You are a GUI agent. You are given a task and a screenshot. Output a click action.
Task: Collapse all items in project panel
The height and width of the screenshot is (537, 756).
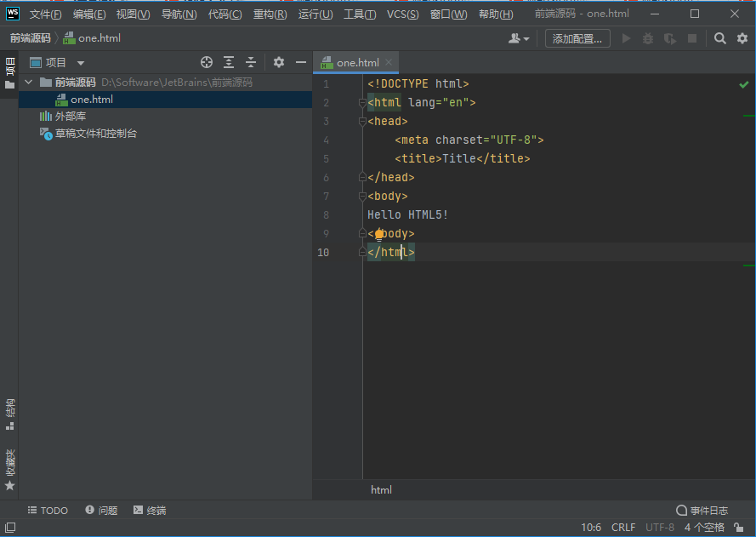click(251, 62)
